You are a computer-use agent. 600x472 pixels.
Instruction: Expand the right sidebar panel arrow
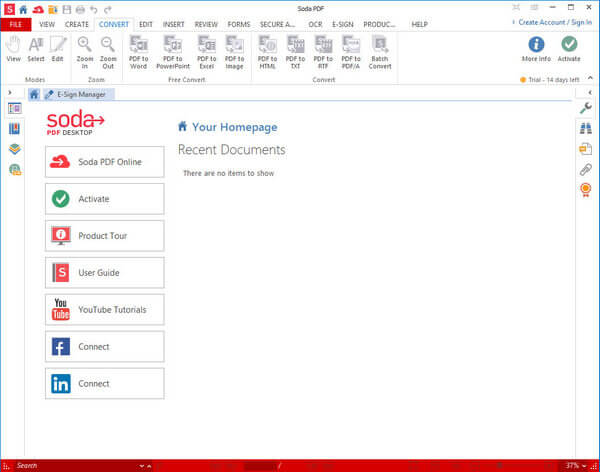589,93
